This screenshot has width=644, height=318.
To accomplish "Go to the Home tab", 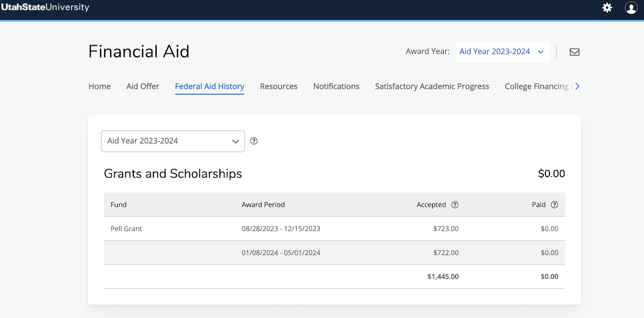I will coord(99,86).
